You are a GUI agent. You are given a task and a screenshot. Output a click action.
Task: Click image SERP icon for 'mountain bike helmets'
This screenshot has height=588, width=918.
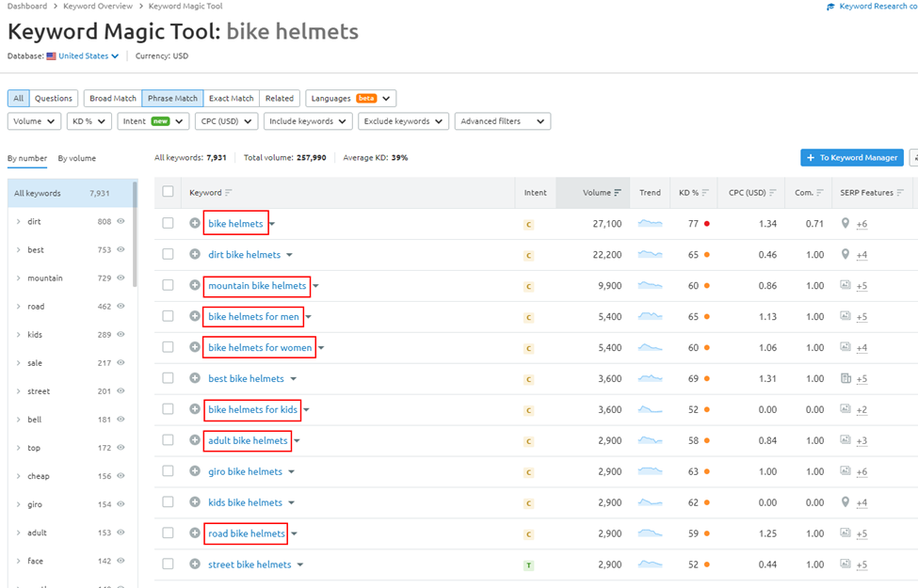tap(845, 285)
